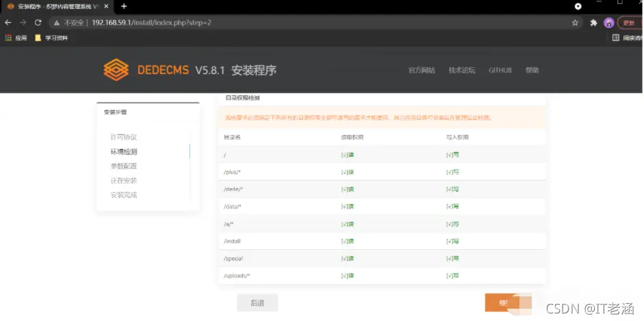Select the 许可协议 install step
Screen dimensions: 644x321
[124, 137]
